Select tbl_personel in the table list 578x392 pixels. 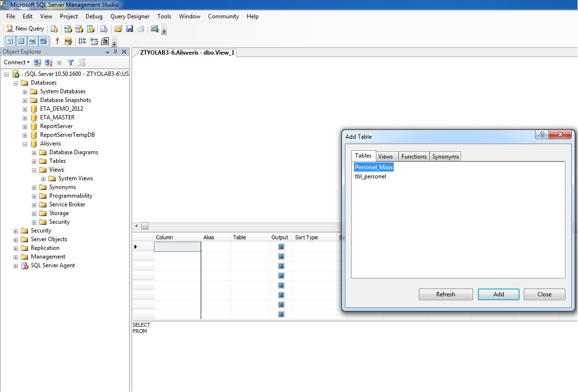click(x=371, y=176)
